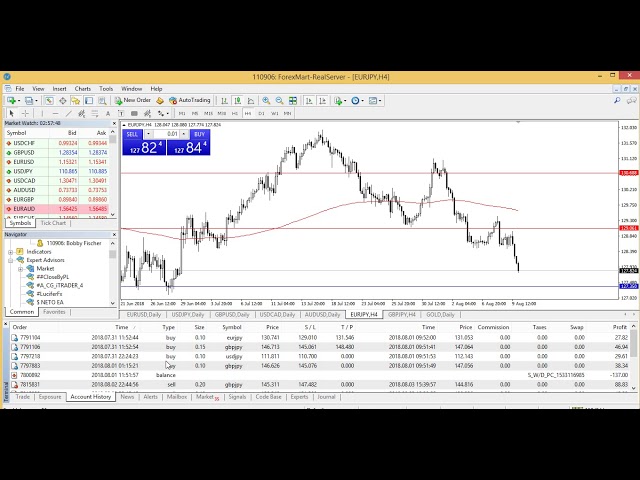Image resolution: width=640 pixels, height=480 pixels.
Task: Click the BUY button on the chart
Action: pos(199,134)
